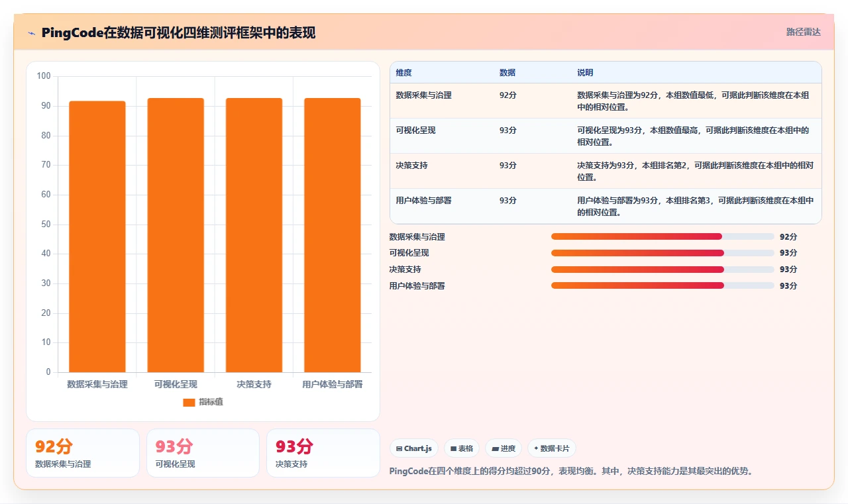Viewport: 848px width, 504px height.
Task: Open the 93分 决策支持 data card
Action: (323, 453)
